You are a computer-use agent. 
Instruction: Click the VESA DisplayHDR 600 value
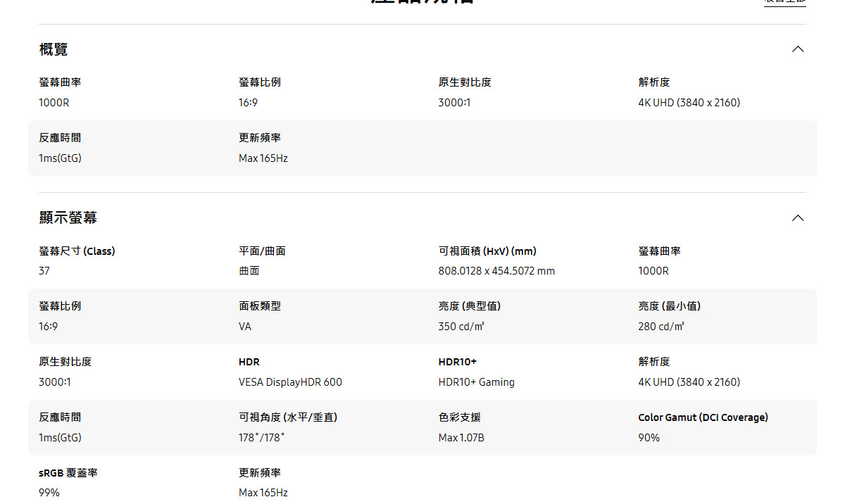[x=290, y=382]
